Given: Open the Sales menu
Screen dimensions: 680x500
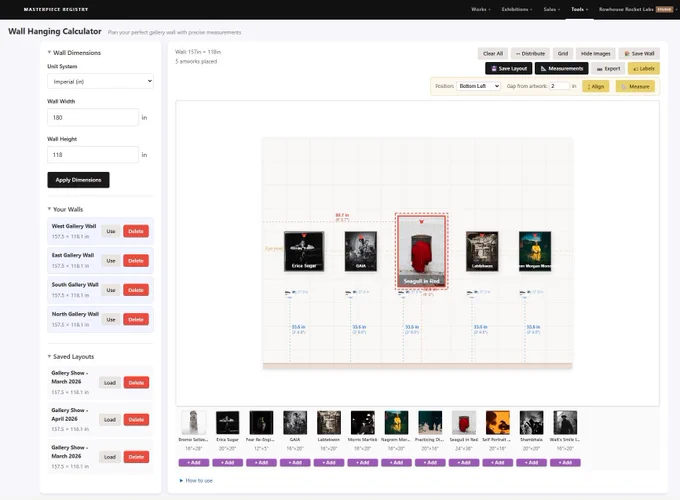Looking at the screenshot, I should point(552,9).
